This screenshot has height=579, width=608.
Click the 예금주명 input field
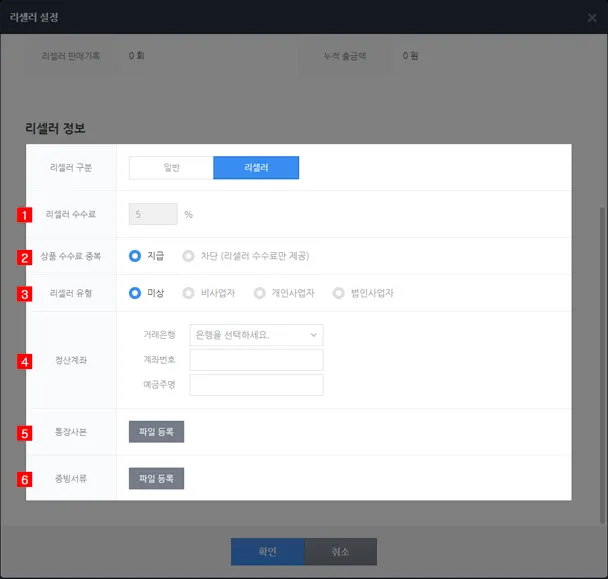coord(256,385)
